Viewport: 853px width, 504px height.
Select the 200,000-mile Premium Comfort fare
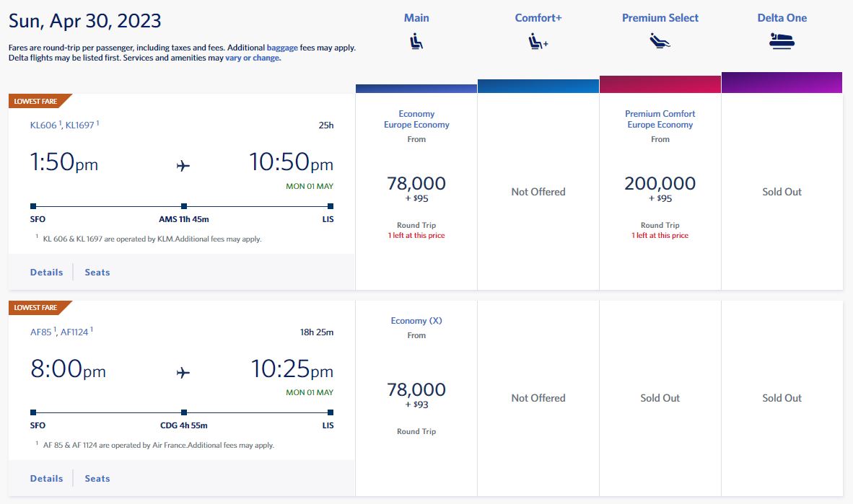point(660,185)
